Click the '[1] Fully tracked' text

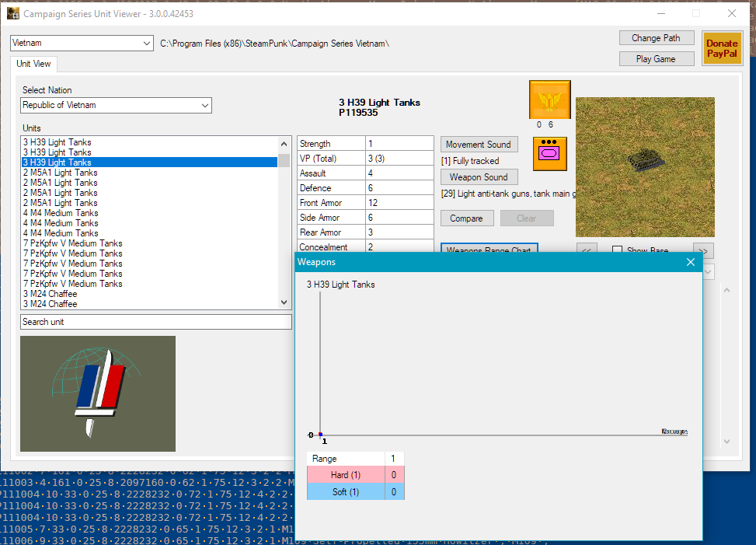pos(470,161)
